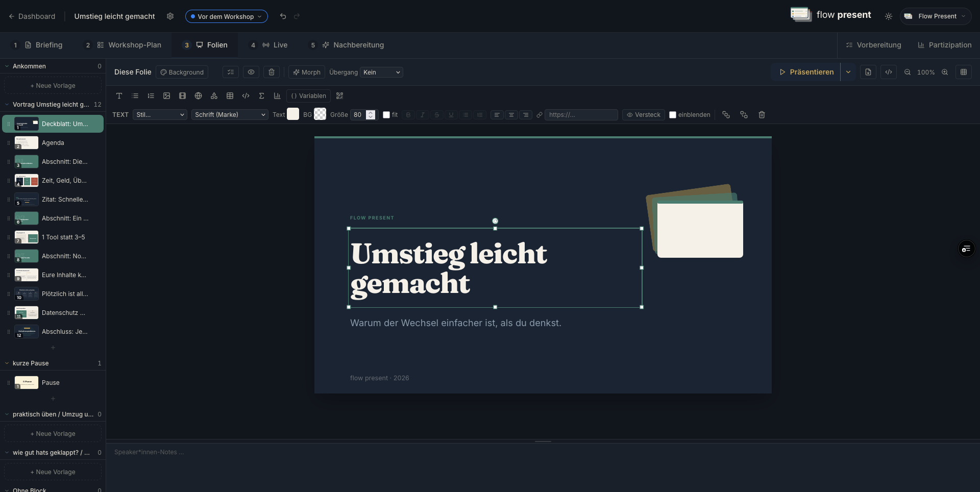Switch the light/dark theme with the sun icon
Screen dimensions: 980x492
tap(889, 16)
